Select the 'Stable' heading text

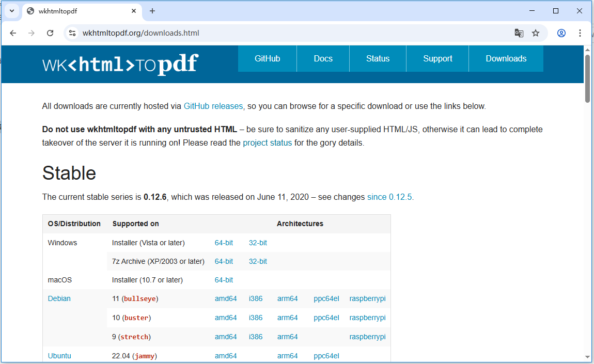69,173
